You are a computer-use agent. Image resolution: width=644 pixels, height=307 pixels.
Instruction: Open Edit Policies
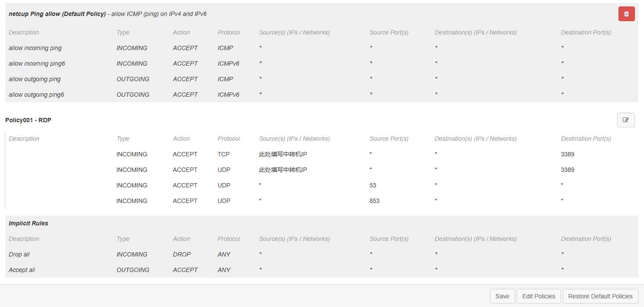pos(539,296)
